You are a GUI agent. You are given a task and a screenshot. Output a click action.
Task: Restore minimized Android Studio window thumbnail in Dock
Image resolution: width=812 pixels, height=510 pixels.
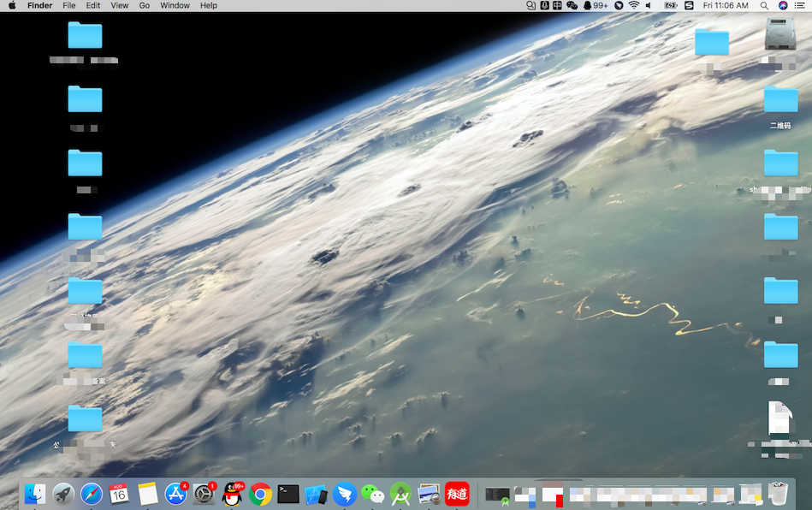click(x=497, y=495)
